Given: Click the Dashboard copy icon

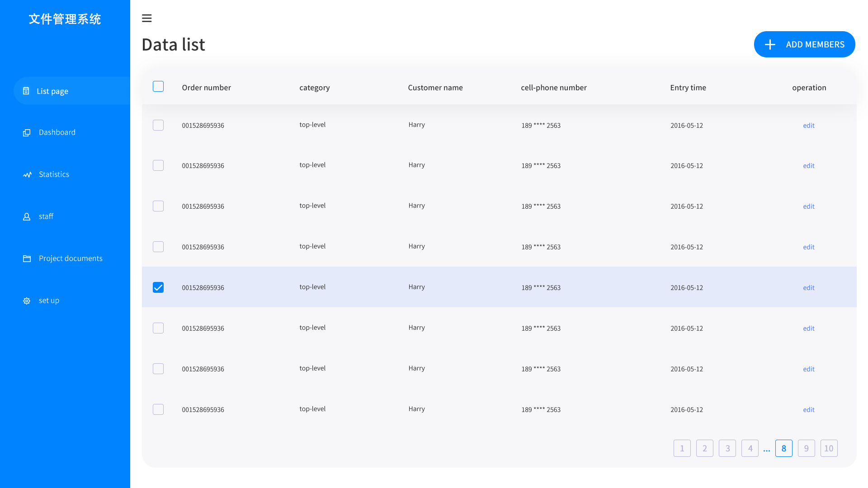Looking at the screenshot, I should click(27, 132).
